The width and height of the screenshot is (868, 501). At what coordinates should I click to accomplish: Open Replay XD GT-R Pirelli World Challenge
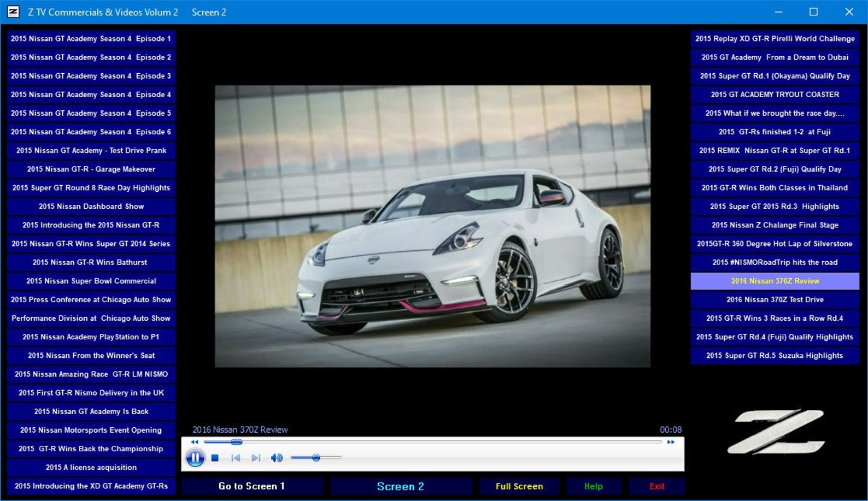775,39
